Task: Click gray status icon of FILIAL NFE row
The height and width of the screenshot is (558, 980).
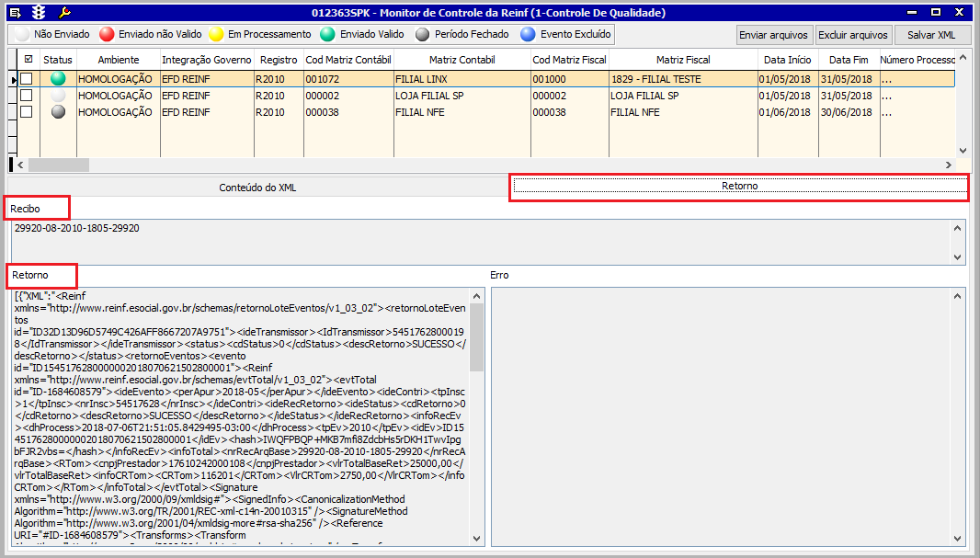Action: point(58,112)
